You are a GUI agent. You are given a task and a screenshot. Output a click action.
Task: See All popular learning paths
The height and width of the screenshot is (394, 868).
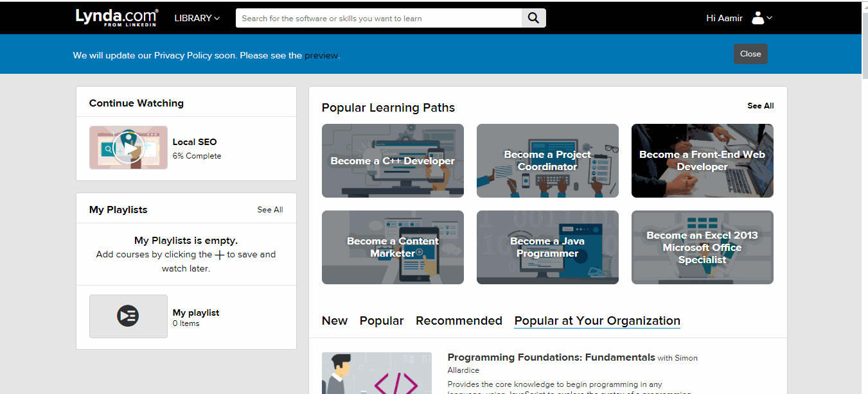point(760,106)
